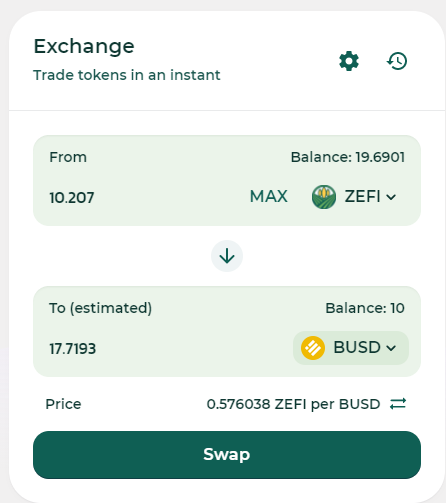Expand the ZEFI token chevron

[x=391, y=197]
